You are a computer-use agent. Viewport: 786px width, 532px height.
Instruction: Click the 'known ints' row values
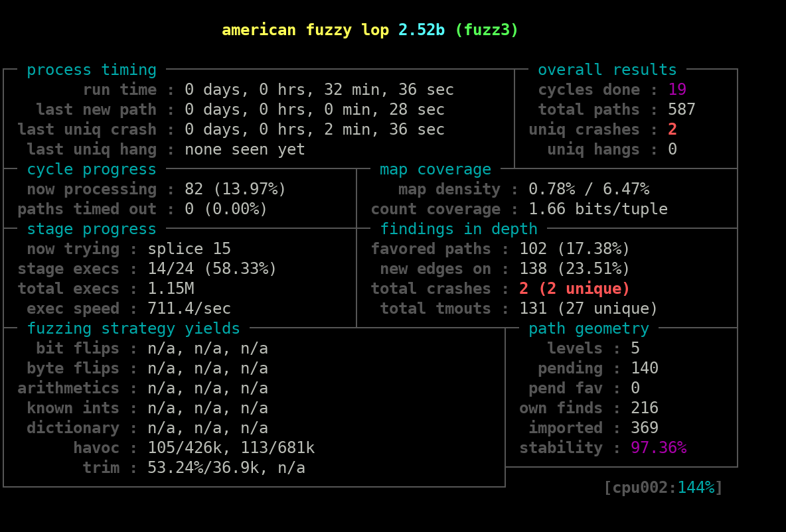[208, 408]
